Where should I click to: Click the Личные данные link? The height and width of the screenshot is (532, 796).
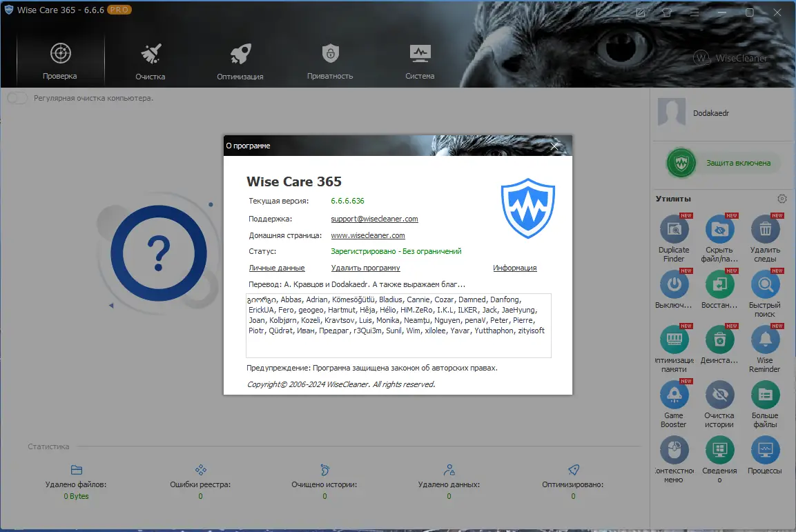pyautogui.click(x=277, y=268)
